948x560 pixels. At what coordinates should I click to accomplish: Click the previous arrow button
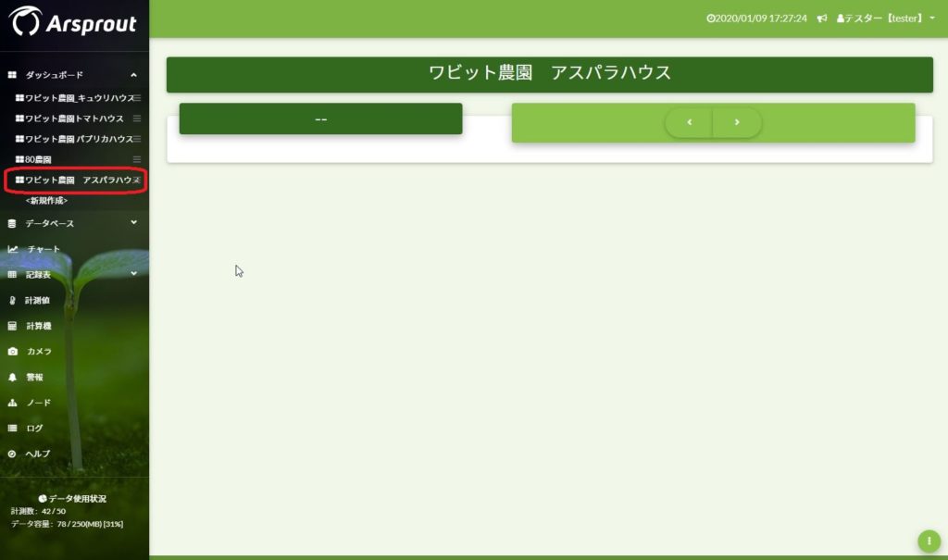(689, 122)
